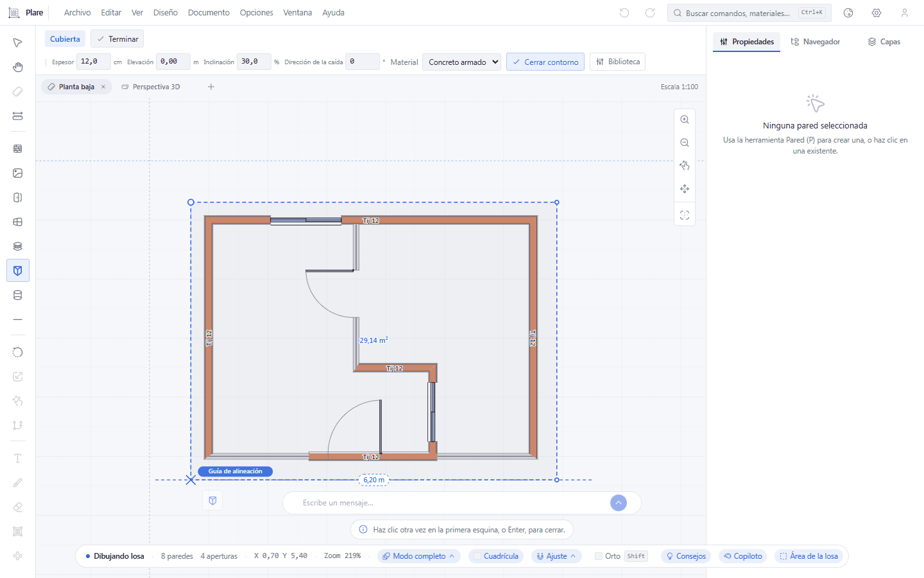Zoom in on the canvas

(685, 119)
